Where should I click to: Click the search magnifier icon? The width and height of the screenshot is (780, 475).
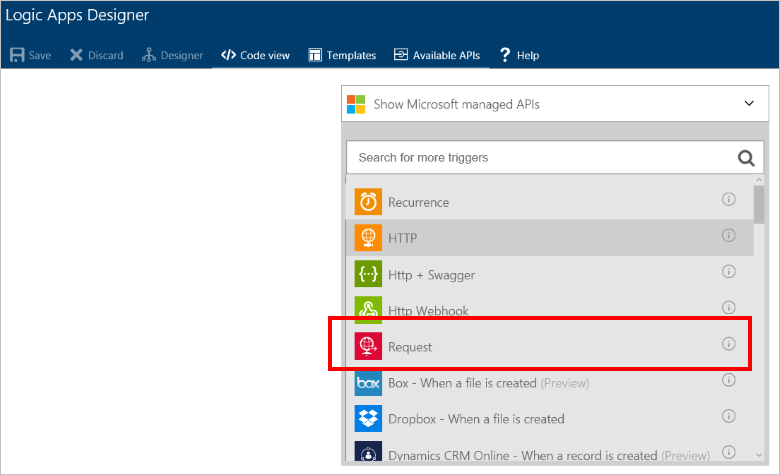746,158
